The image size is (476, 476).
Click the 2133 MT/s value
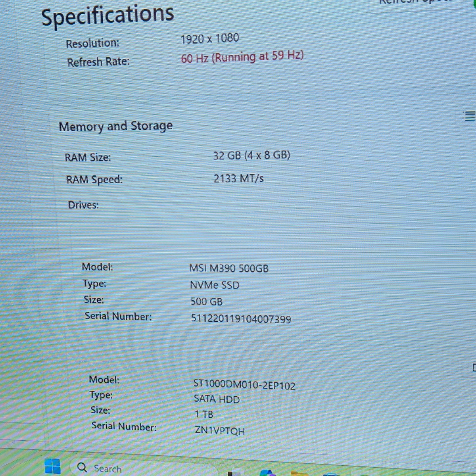239,178
